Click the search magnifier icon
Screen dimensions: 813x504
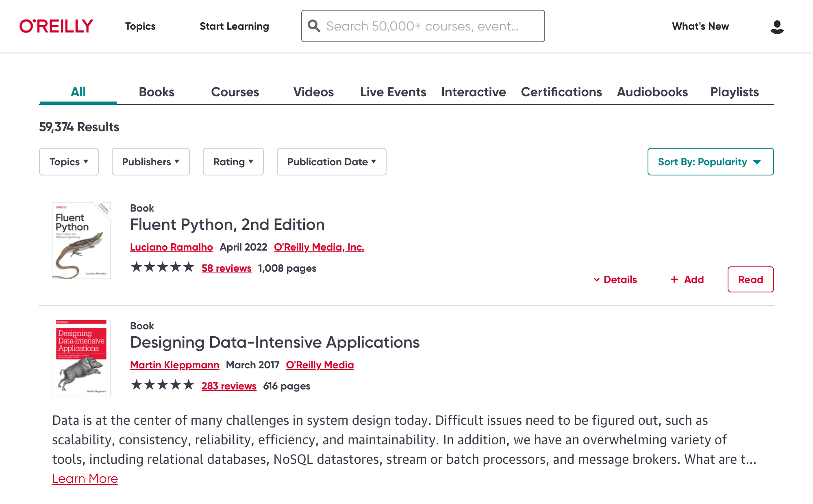[314, 26]
